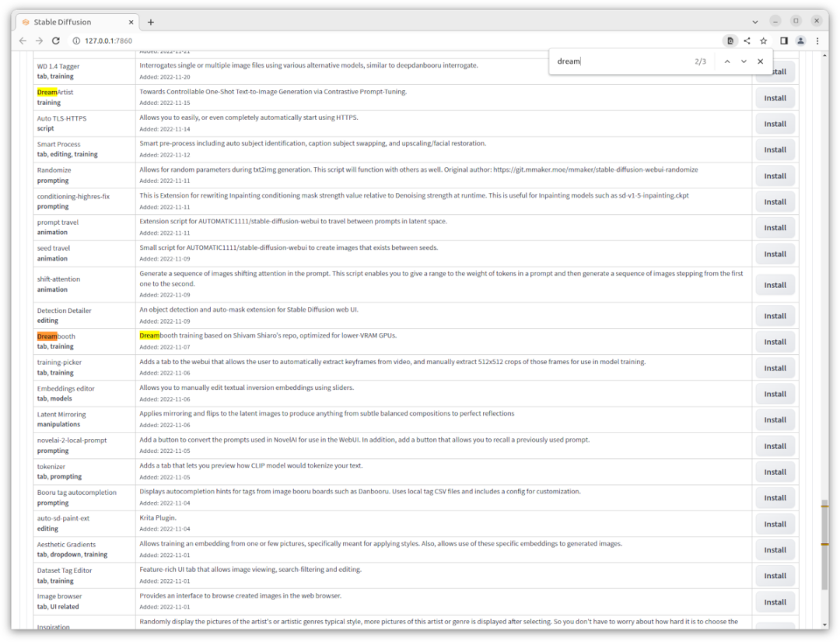The width and height of the screenshot is (840, 642).
Task: Bookmark this page with the star icon
Action: [764, 40]
